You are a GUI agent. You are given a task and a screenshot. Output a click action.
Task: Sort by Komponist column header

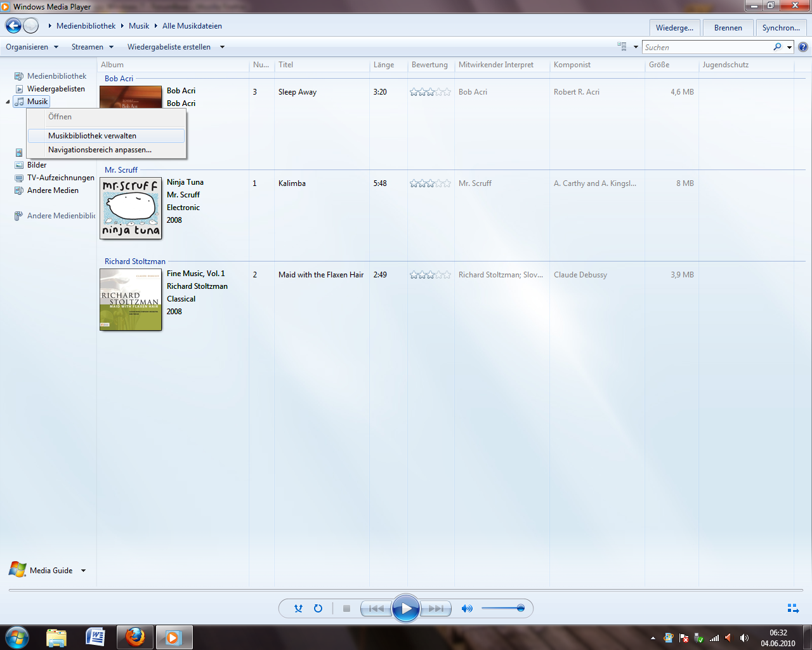[597, 65]
